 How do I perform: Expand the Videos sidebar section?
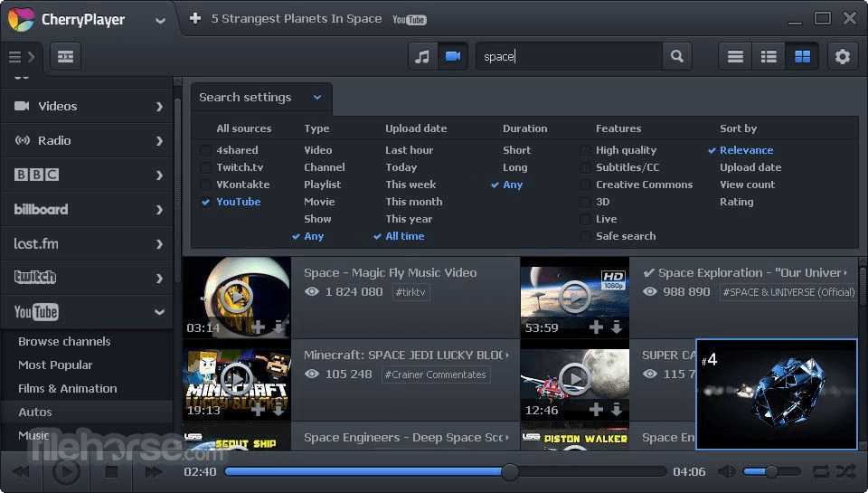pos(88,106)
